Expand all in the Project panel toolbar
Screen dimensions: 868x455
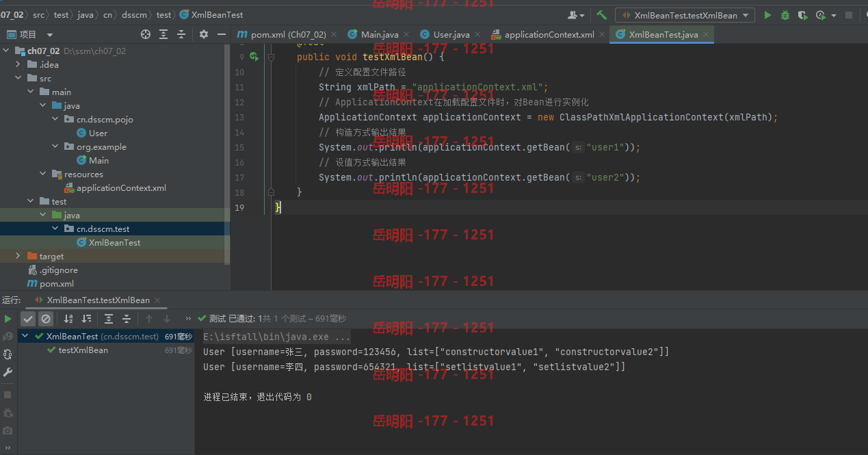(x=163, y=34)
